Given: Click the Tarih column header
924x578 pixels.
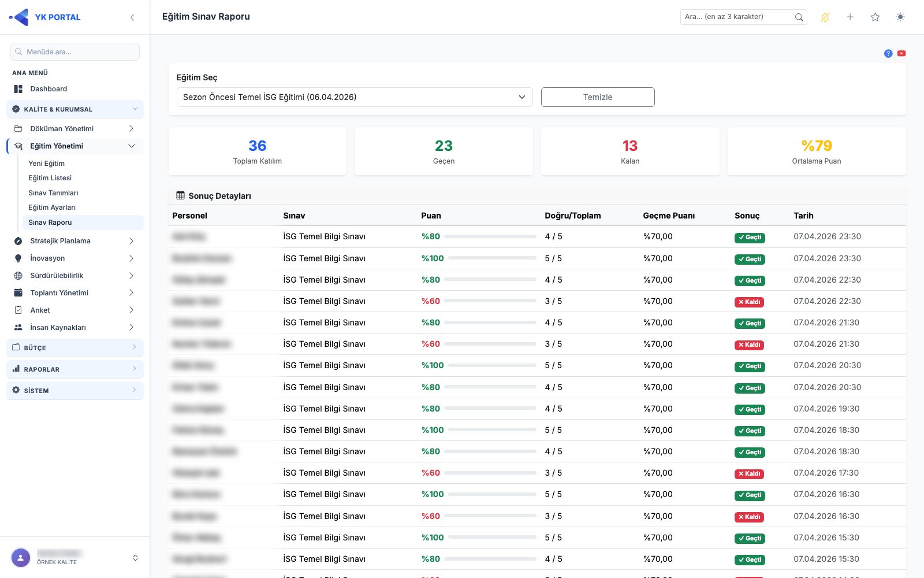Looking at the screenshot, I should coord(803,216).
